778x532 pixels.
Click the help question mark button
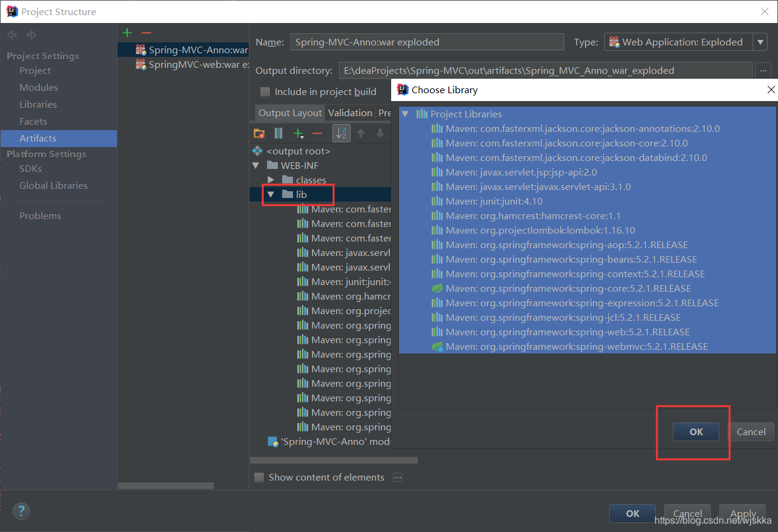[x=21, y=511]
